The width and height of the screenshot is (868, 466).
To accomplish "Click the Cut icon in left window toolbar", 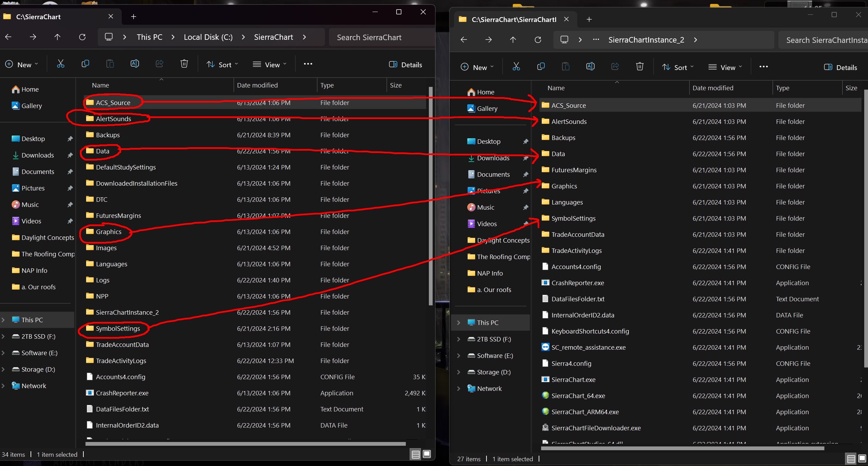I will [60, 64].
